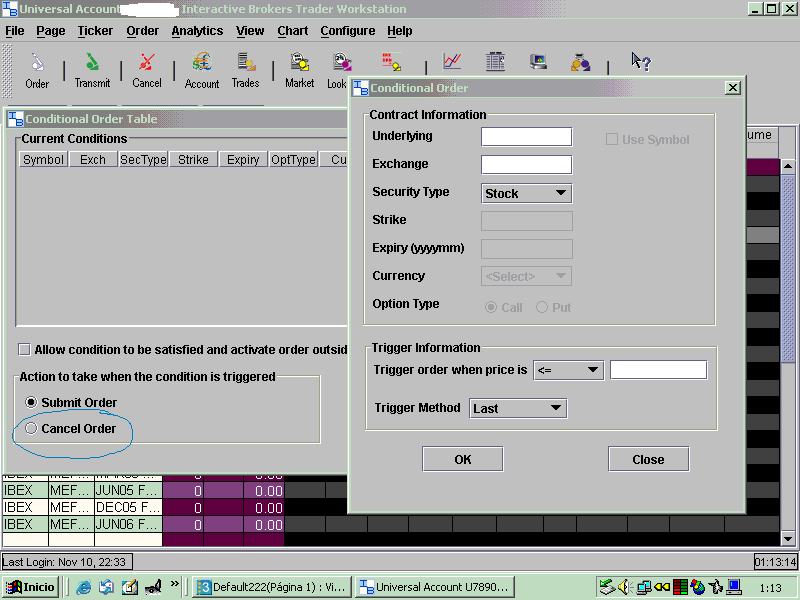Switch to Universal Account taskbar button

coord(435,587)
